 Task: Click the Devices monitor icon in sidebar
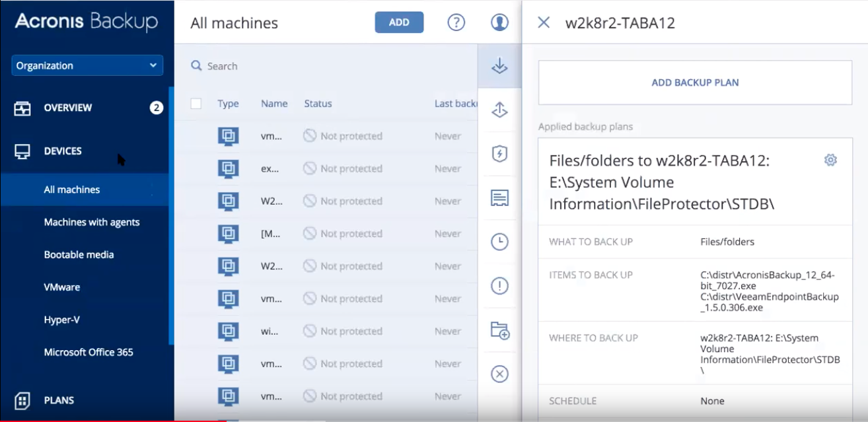[x=22, y=152]
